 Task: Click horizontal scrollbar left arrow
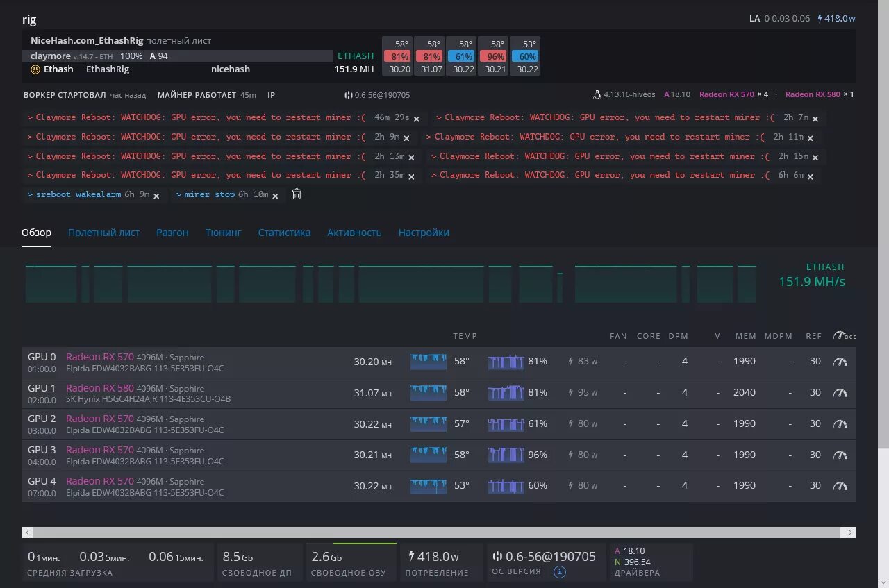(28, 532)
